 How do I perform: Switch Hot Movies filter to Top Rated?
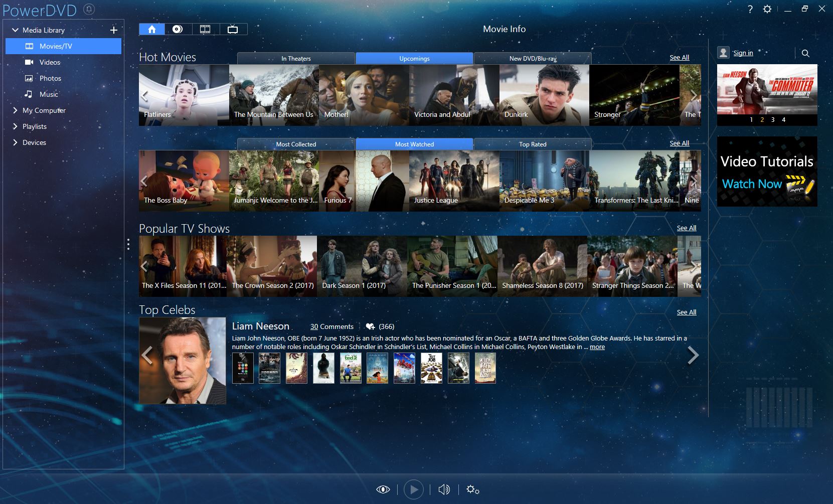(532, 144)
